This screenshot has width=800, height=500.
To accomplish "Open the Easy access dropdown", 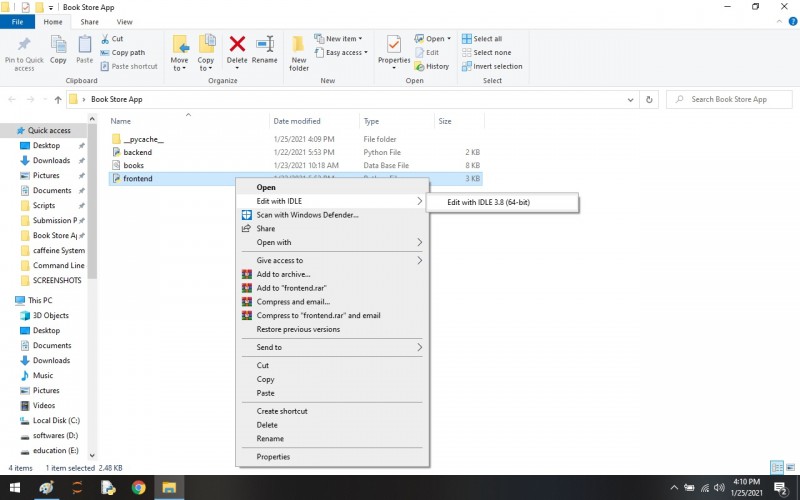I will coord(341,53).
